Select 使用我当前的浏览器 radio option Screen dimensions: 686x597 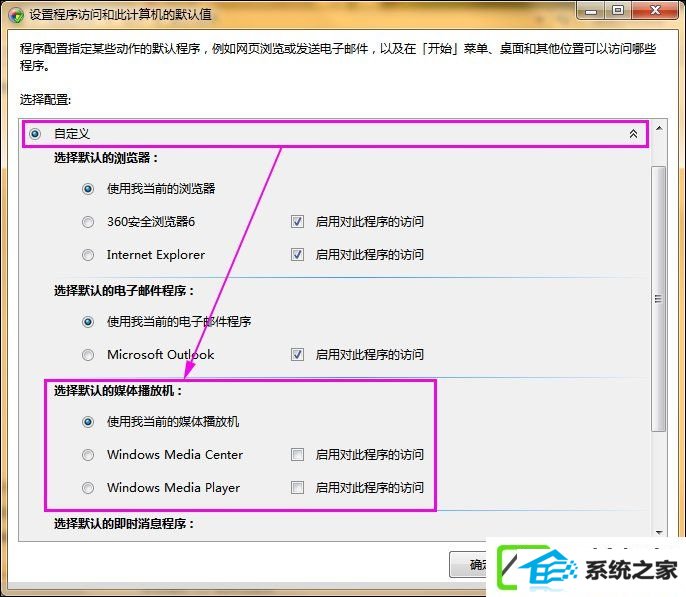pos(88,189)
